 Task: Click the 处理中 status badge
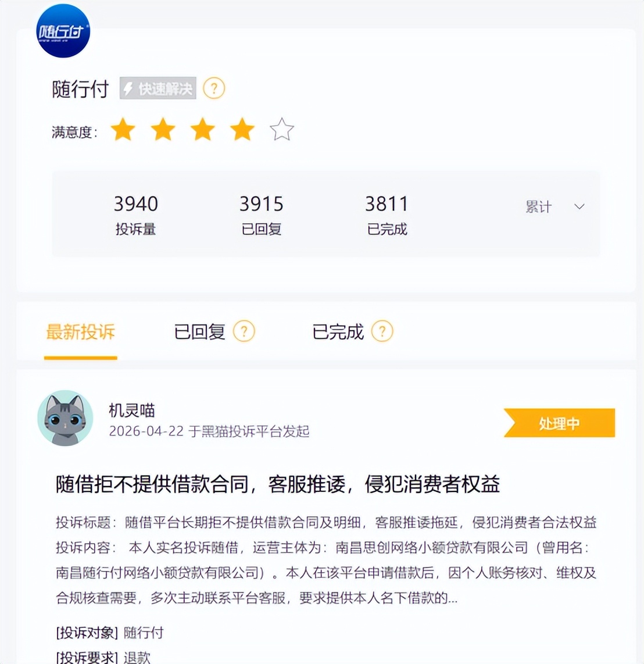559,423
